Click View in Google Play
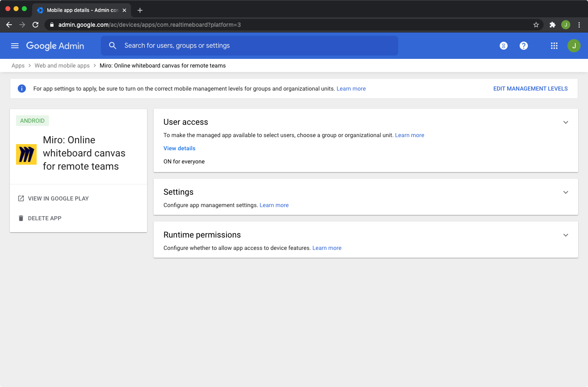Screen dimensions: 588x387 click(x=58, y=198)
